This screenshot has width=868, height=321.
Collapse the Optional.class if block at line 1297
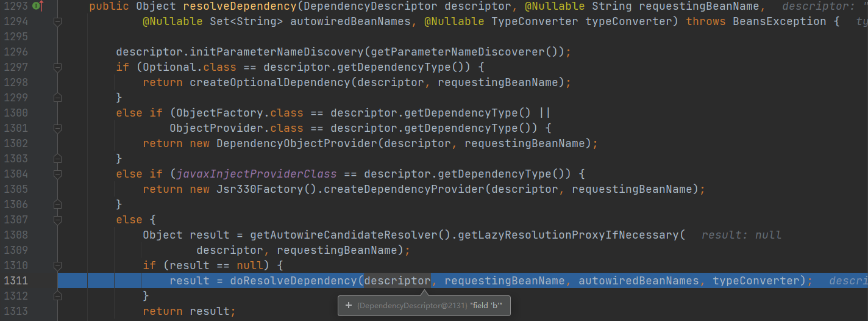pyautogui.click(x=57, y=67)
